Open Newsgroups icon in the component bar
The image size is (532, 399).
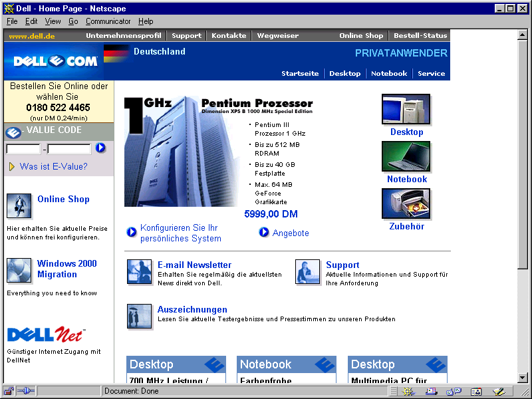point(454,392)
